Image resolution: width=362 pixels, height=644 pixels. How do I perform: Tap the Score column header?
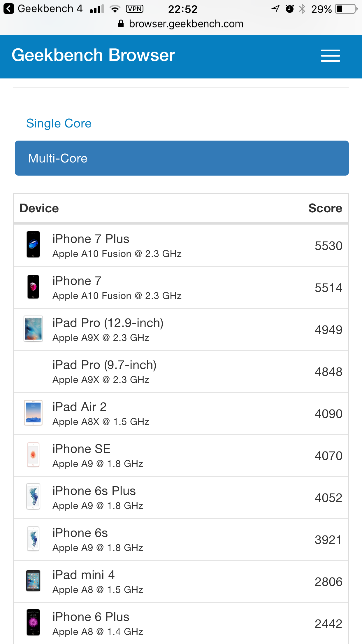[x=325, y=208]
